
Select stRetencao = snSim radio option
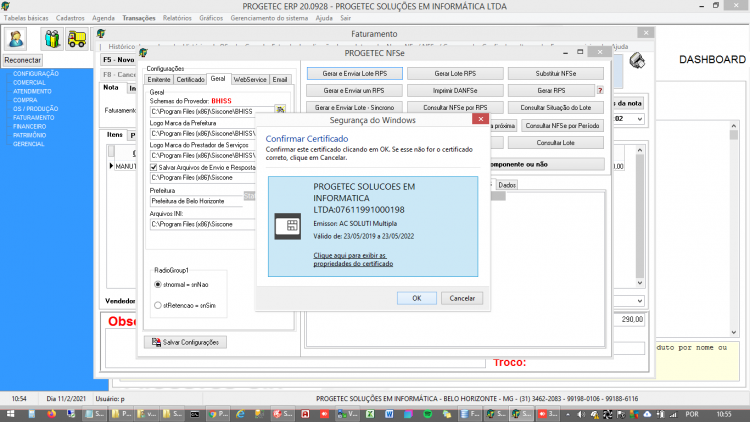[x=158, y=305]
